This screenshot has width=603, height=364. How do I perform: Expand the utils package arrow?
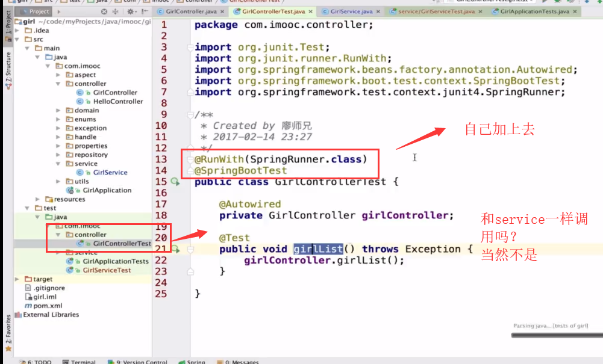(x=58, y=181)
